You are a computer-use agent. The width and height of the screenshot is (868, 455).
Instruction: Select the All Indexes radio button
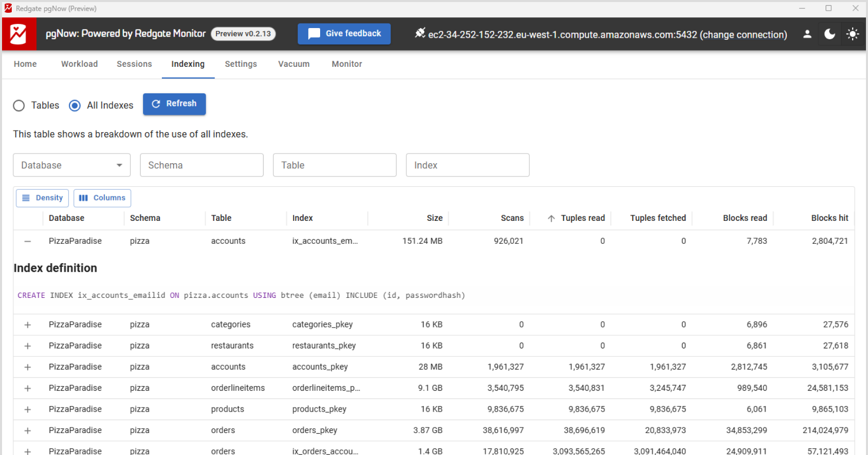75,106
